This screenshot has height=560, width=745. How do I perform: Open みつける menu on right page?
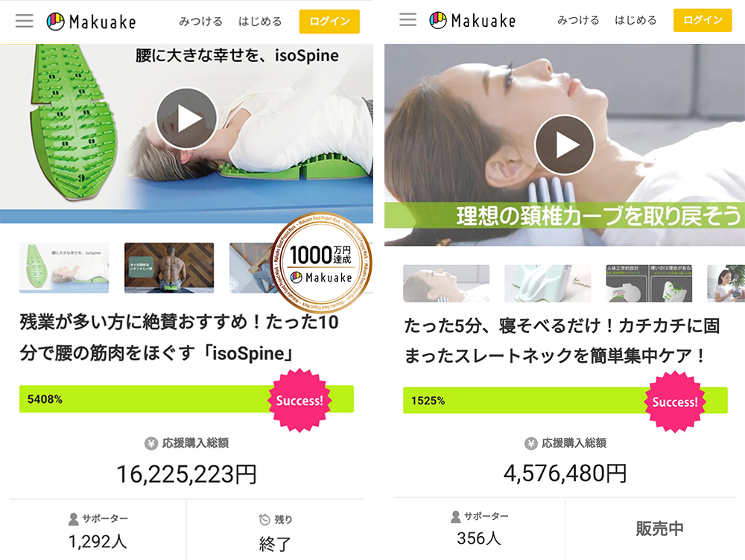click(x=578, y=20)
